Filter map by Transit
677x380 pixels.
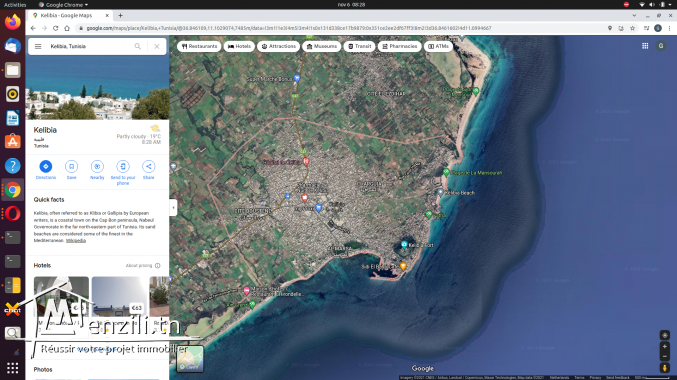(359, 46)
